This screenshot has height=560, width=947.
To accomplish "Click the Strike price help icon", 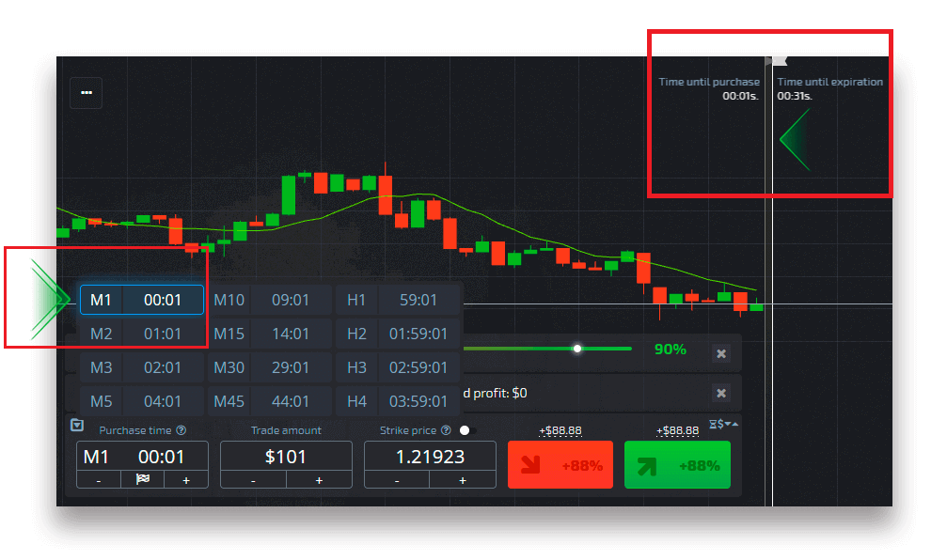I will (447, 430).
